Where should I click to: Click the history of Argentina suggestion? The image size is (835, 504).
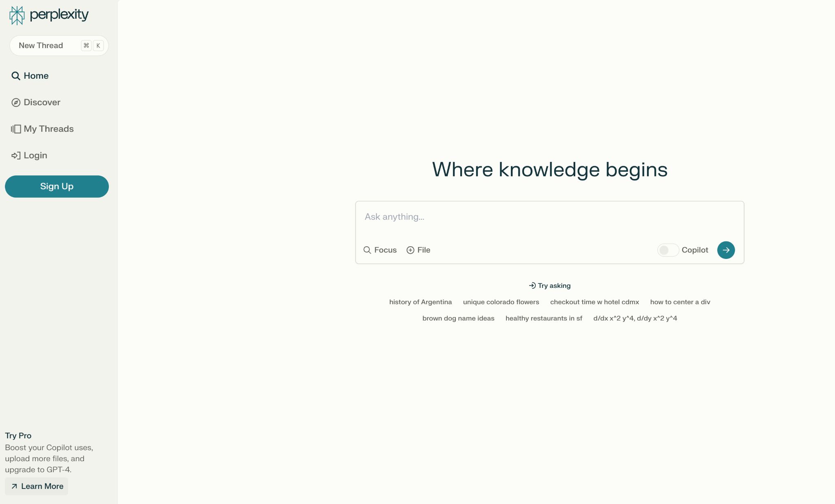coord(420,302)
